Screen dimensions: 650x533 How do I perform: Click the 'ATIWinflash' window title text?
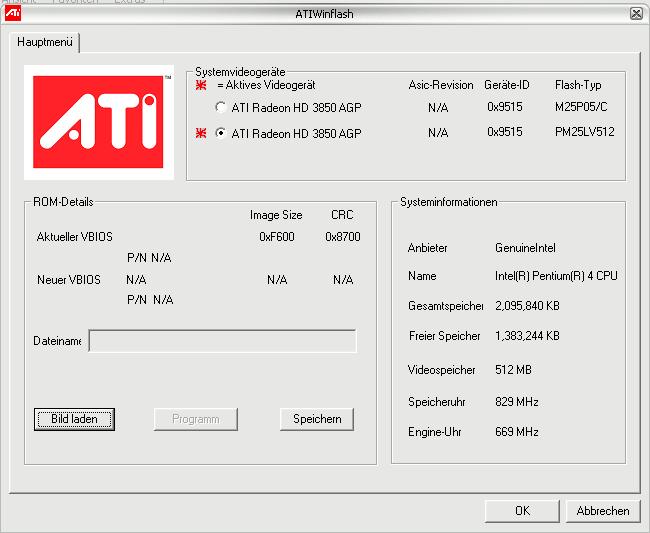pyautogui.click(x=325, y=14)
